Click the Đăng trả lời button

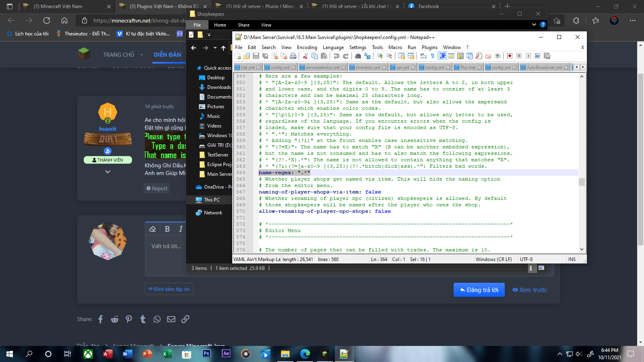pos(479,290)
